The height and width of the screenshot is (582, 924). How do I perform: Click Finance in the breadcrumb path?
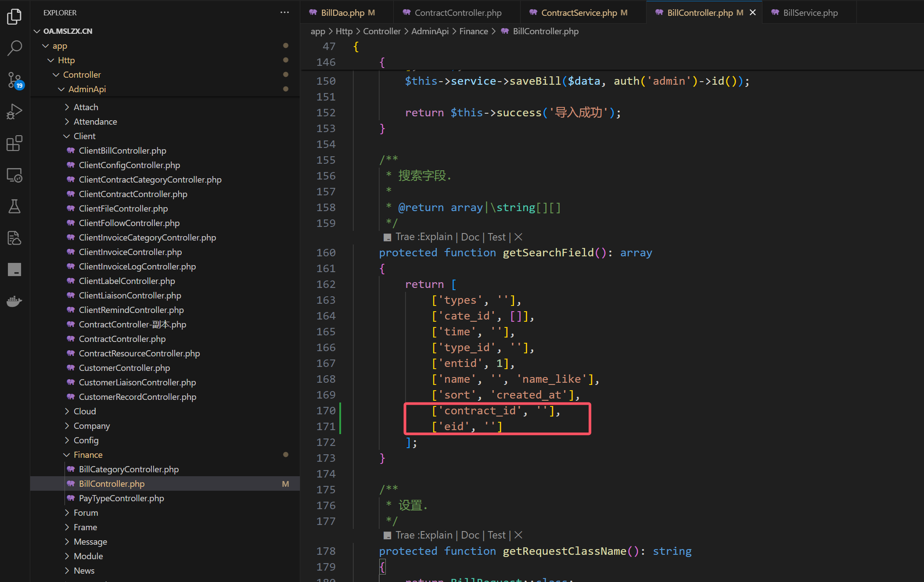[474, 31]
